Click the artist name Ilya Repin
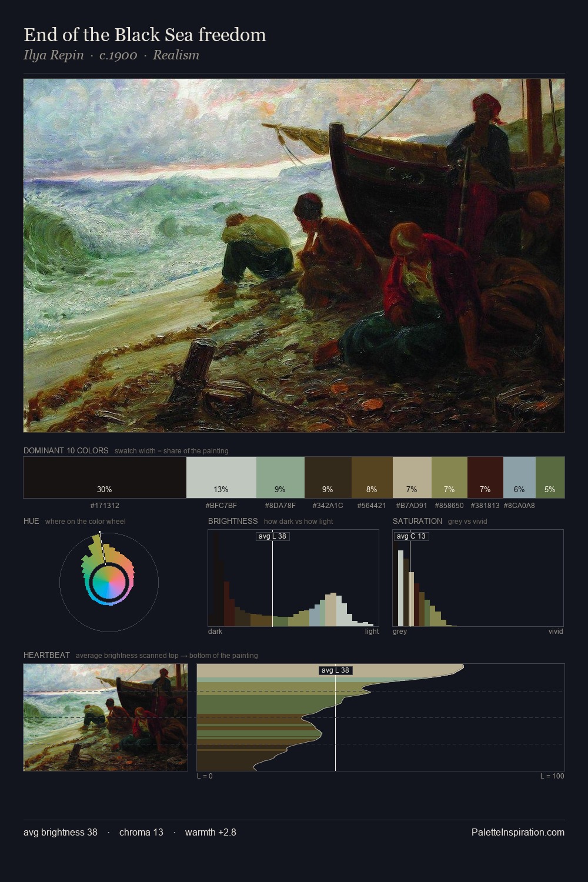The image size is (588, 882). coord(54,55)
